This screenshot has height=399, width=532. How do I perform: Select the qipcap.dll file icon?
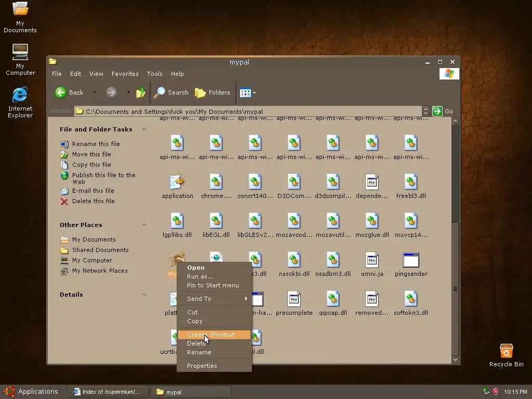click(333, 299)
